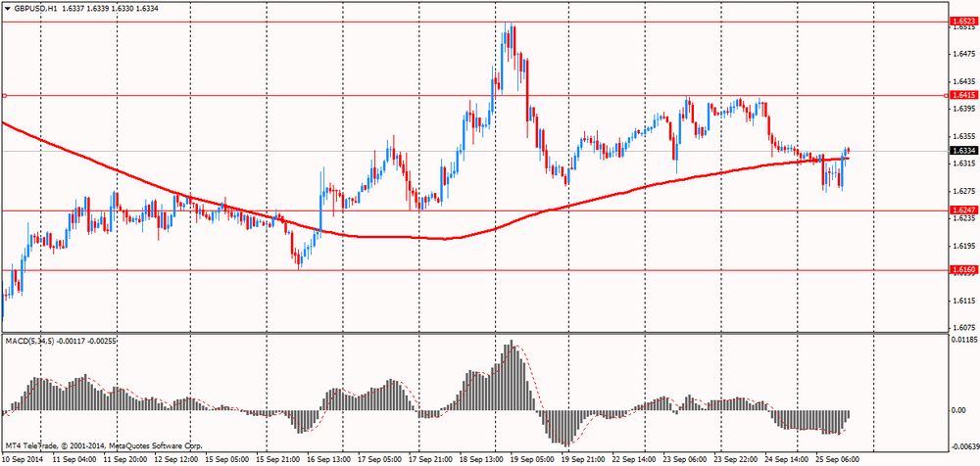Click the MT4 TeleTrade MetaQuotes copyright text
This screenshot has height=466, width=980.
coord(104,446)
